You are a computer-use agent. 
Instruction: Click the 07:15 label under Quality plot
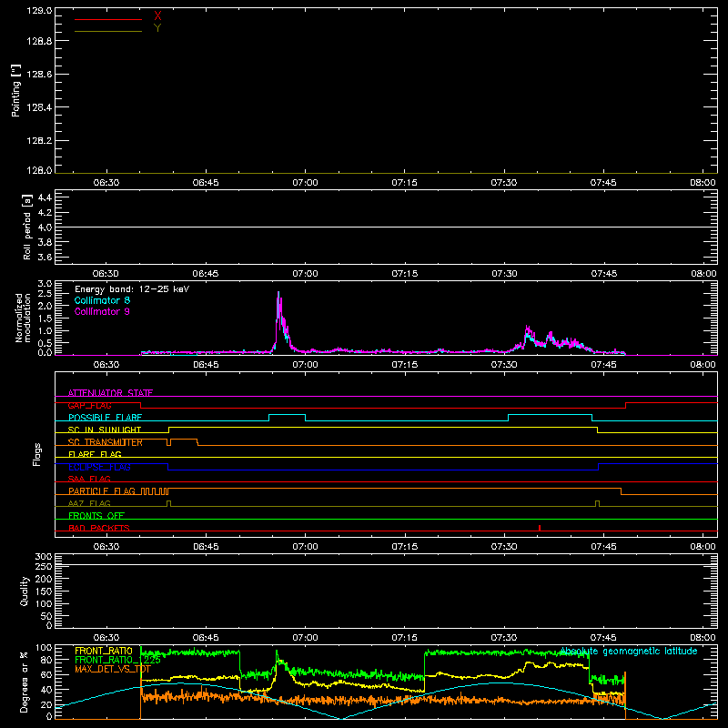coord(404,638)
